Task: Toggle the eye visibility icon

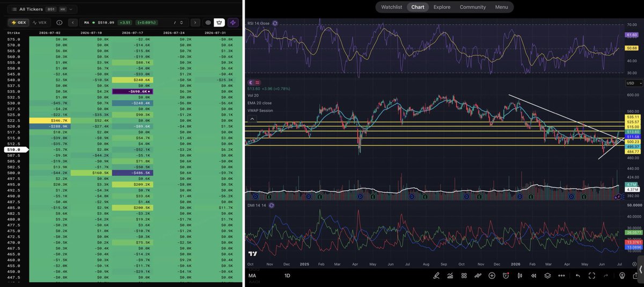Action: click(x=208, y=23)
